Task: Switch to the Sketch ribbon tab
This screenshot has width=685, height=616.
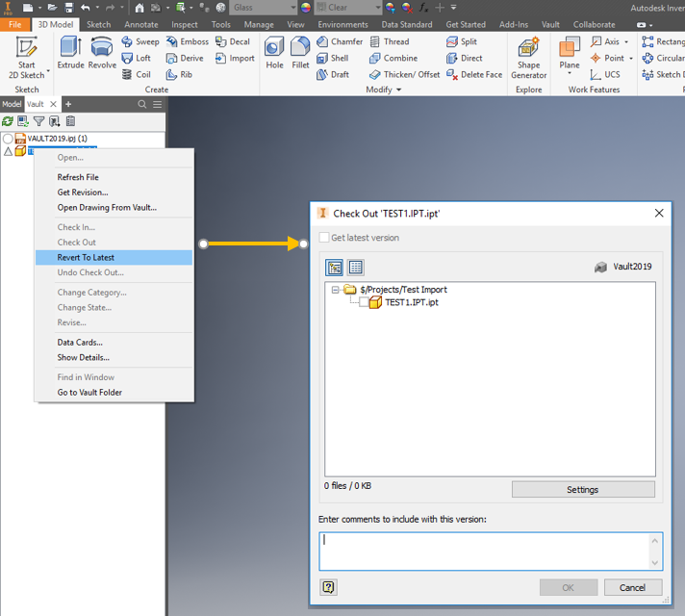Action: pos(98,24)
